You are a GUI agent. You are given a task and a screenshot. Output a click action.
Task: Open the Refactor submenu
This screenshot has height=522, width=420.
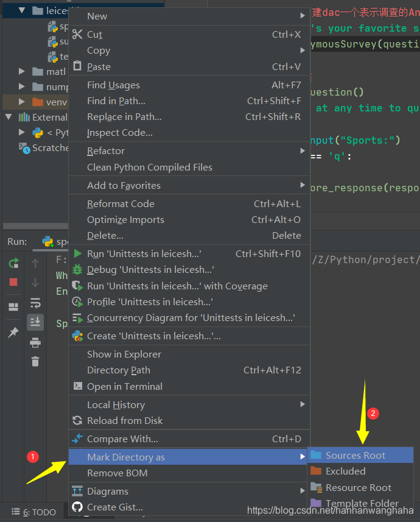pyautogui.click(x=189, y=151)
